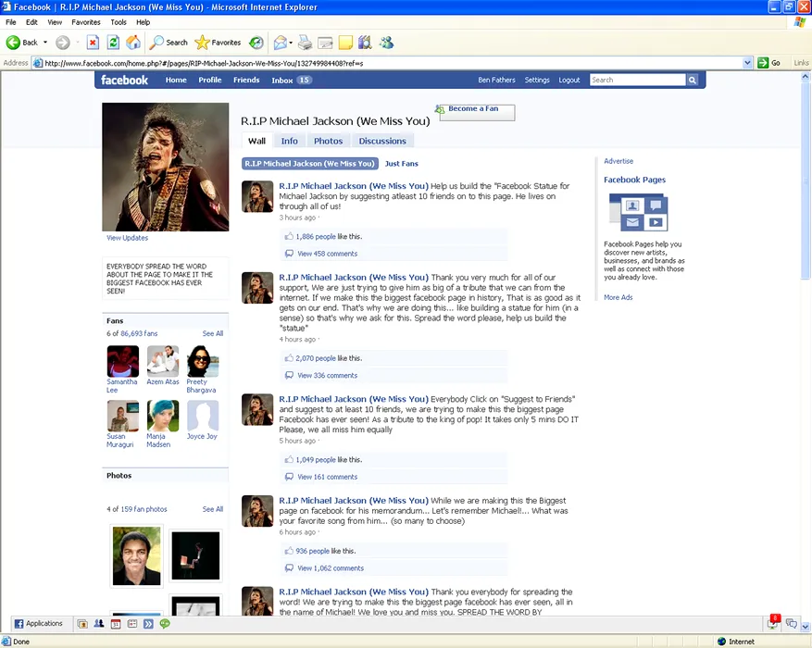Click the Become a Fan button
Image resolution: width=812 pixels, height=648 pixels.
(477, 112)
